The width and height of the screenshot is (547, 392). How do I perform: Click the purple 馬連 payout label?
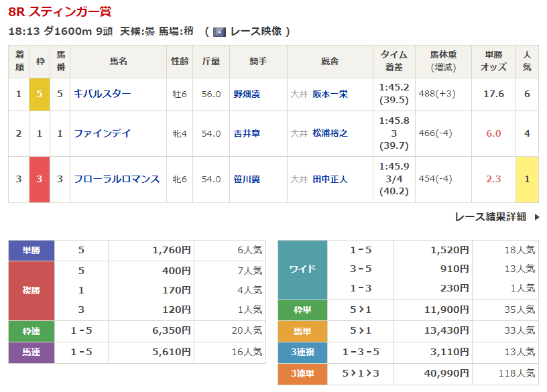31,352
